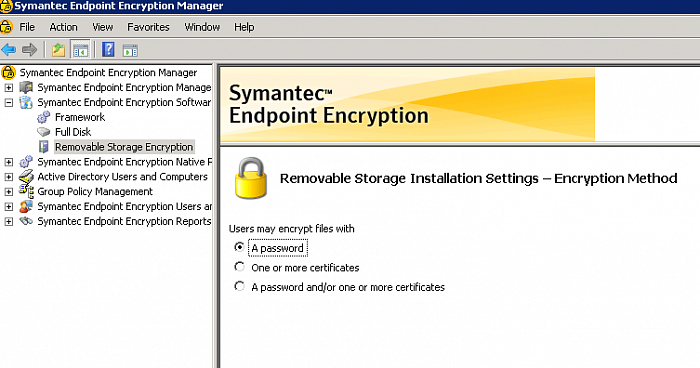Expand the Symantec Endpoint Encryption Reports node

click(8, 221)
